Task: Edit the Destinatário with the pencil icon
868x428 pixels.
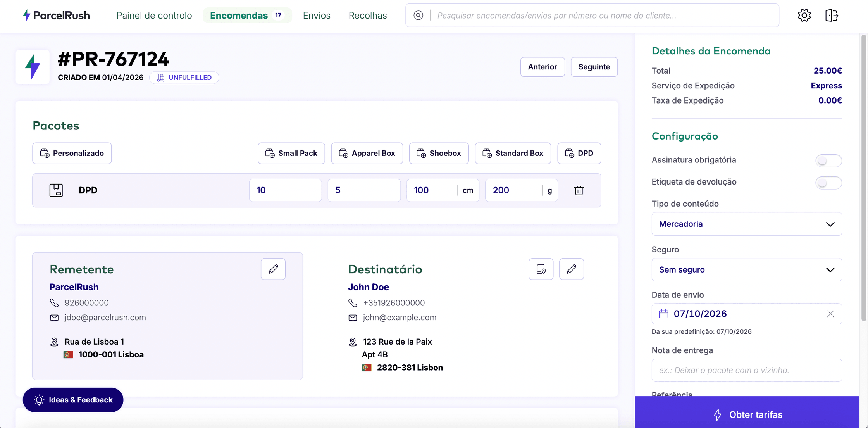Action: 572,269
